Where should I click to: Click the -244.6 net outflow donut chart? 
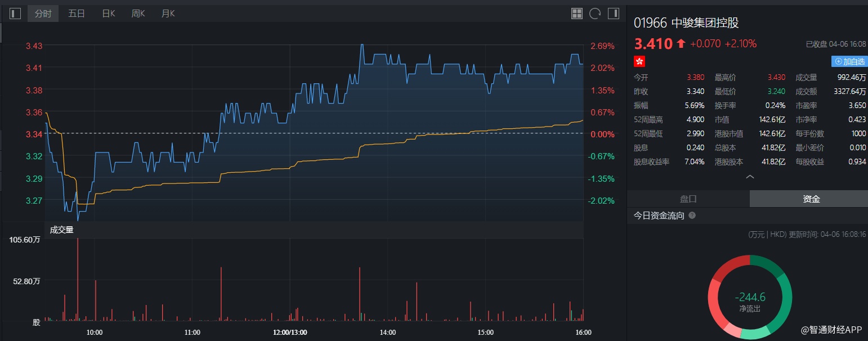[750, 297]
